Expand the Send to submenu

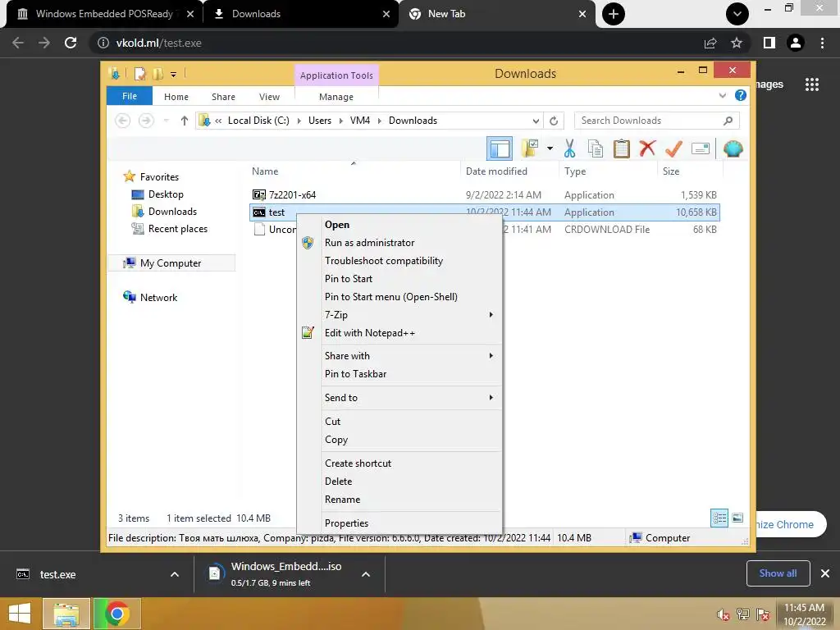coord(399,398)
